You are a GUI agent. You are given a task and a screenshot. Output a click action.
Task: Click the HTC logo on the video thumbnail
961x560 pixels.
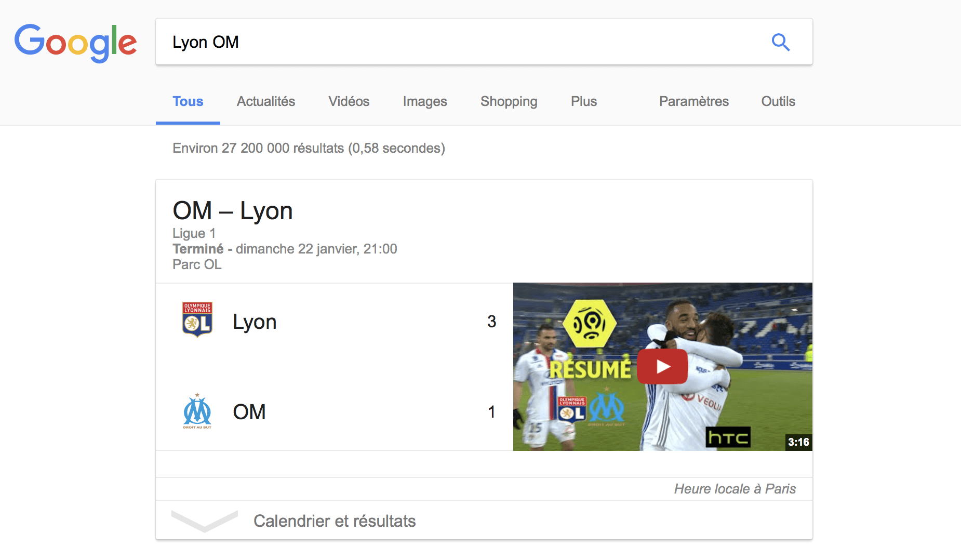click(728, 438)
